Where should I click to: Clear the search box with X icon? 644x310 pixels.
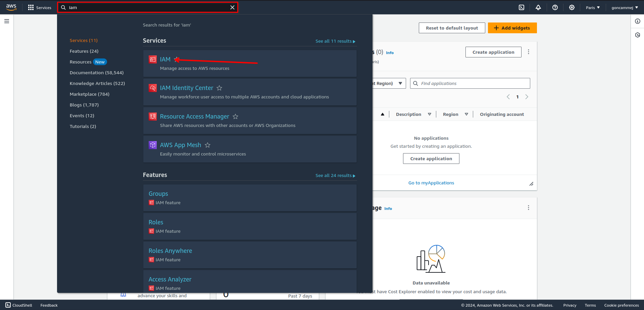(x=232, y=7)
